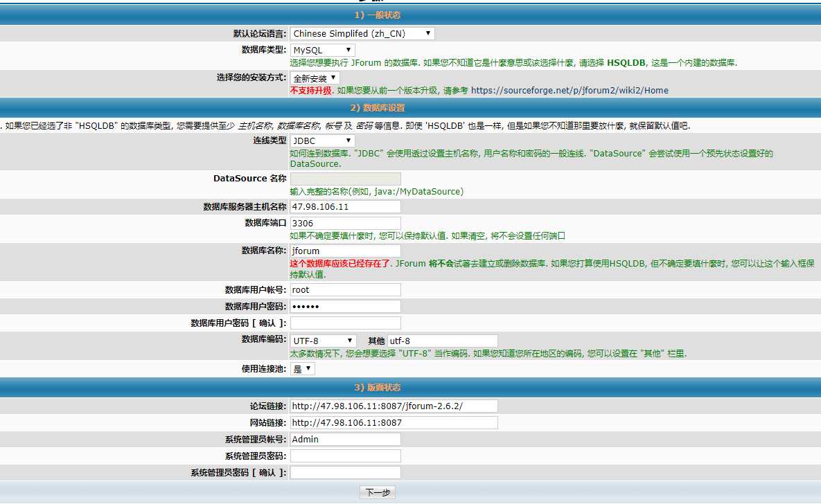The height and width of the screenshot is (504, 821).
Task: Open the default forum language dropdown
Action: 362,33
